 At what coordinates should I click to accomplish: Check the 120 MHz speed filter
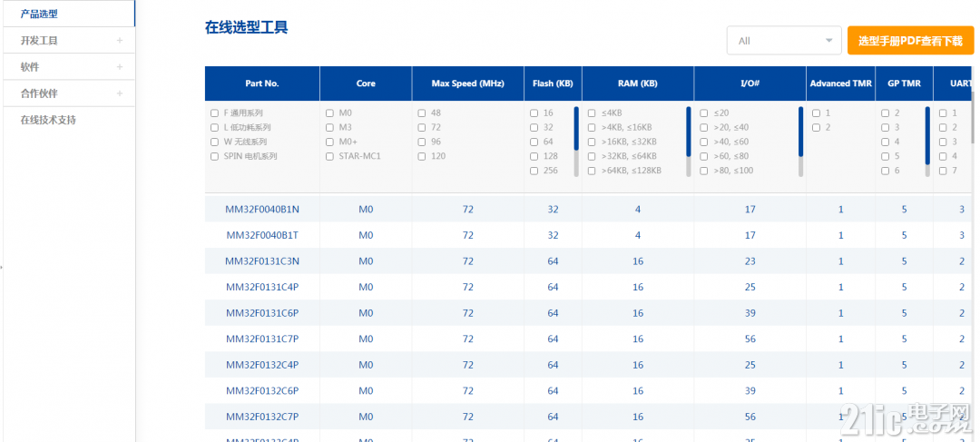click(422, 156)
